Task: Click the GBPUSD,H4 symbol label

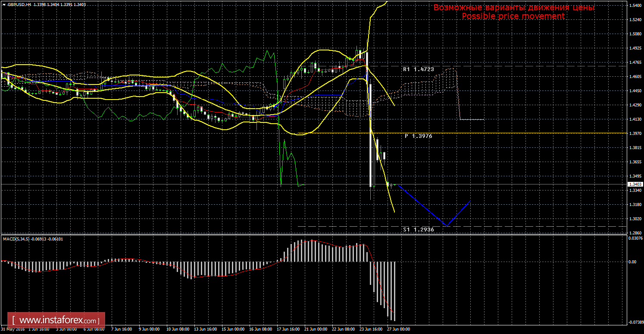Action: (19, 4)
